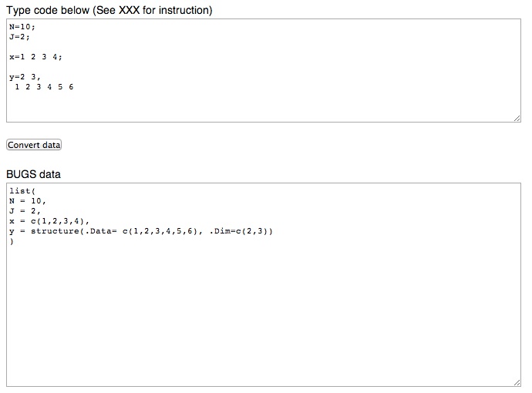The width and height of the screenshot is (532, 393).
Task: Click the 'Type code below' instruction heading
Action: pyautogui.click(x=109, y=10)
